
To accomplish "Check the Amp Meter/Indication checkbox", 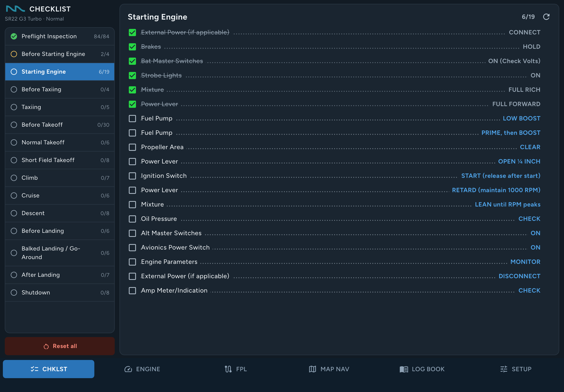I will (x=132, y=291).
